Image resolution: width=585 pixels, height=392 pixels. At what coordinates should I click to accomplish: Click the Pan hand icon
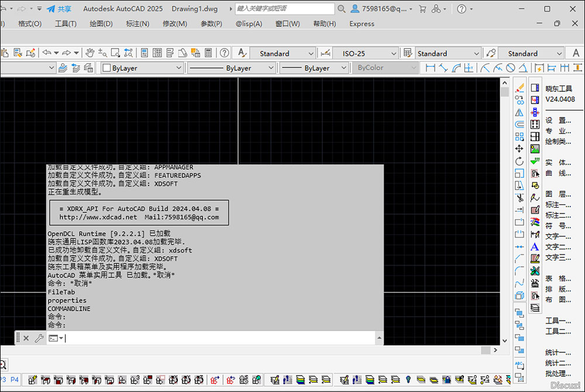pyautogui.click(x=90, y=53)
